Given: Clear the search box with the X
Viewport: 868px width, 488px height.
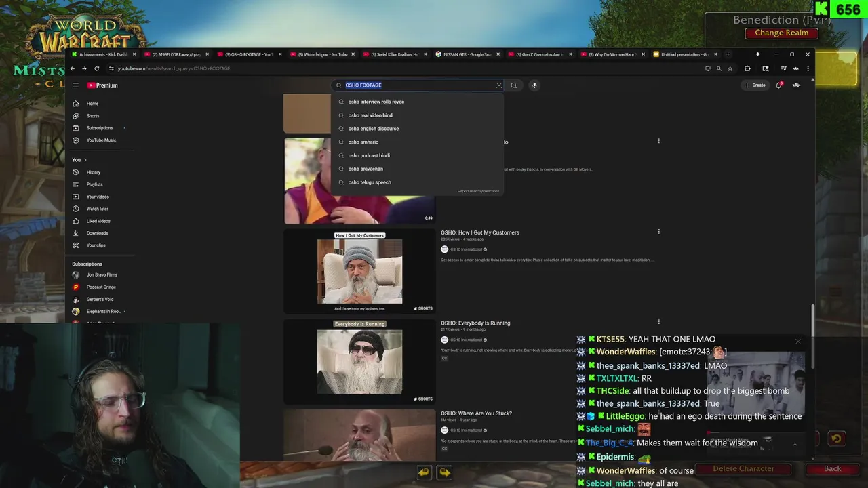Looking at the screenshot, I should click(x=499, y=85).
